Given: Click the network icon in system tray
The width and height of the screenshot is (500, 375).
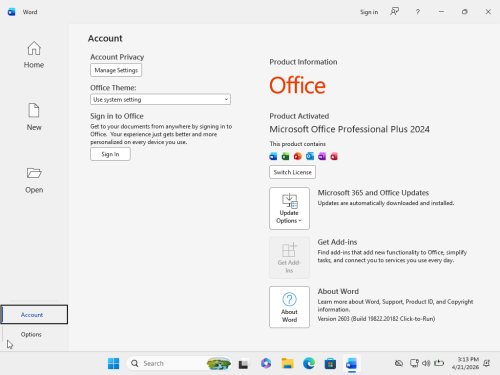Looking at the screenshot, I should coord(414,363).
